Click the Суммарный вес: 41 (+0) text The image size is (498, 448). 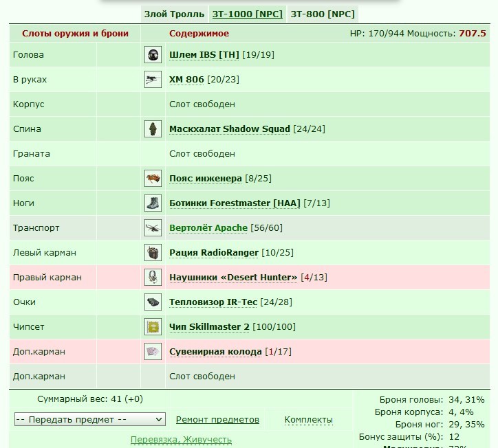90,399
